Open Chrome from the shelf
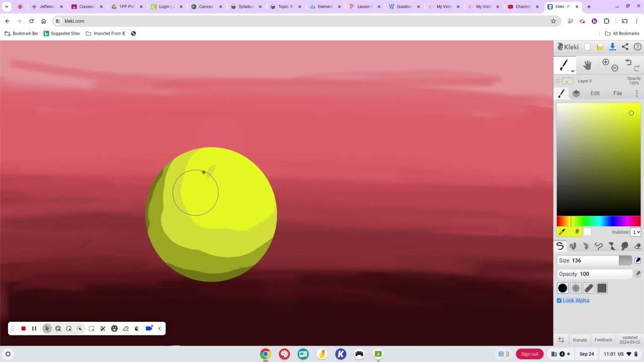 click(265, 354)
